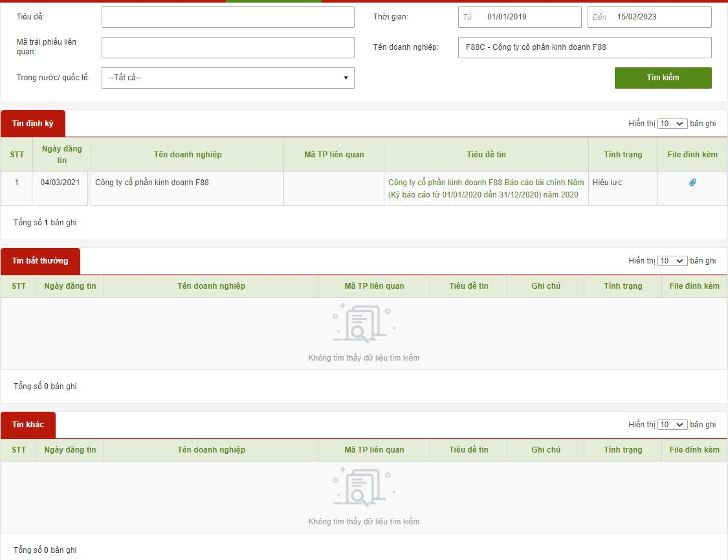Expand records-per-page dropdown in Tin khác

pyautogui.click(x=672, y=425)
